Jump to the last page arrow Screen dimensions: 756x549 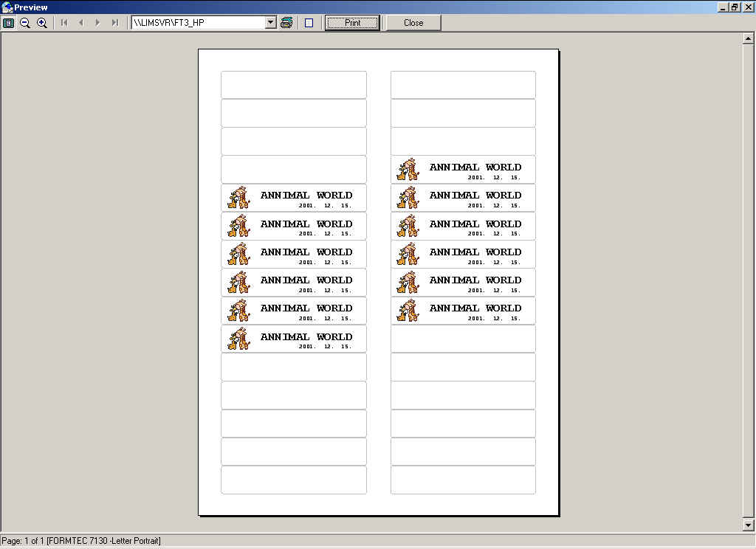pos(114,23)
